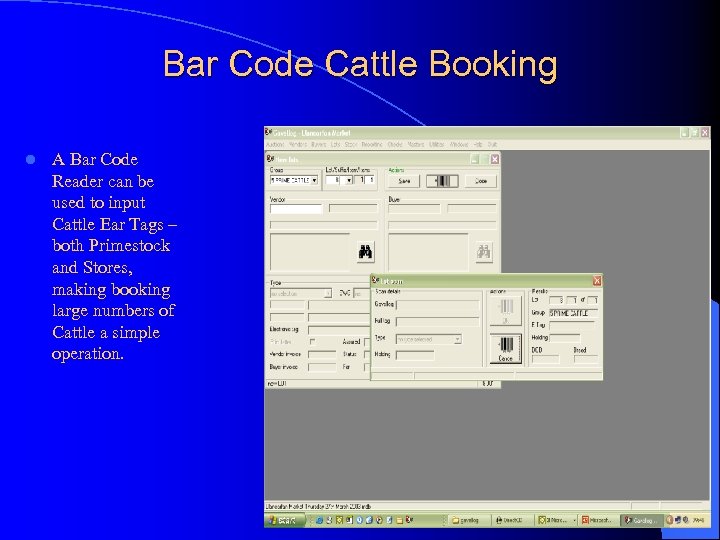Click the DOB field in Results
Image resolution: width=720 pixels, height=540 pixels.
(x=546, y=359)
